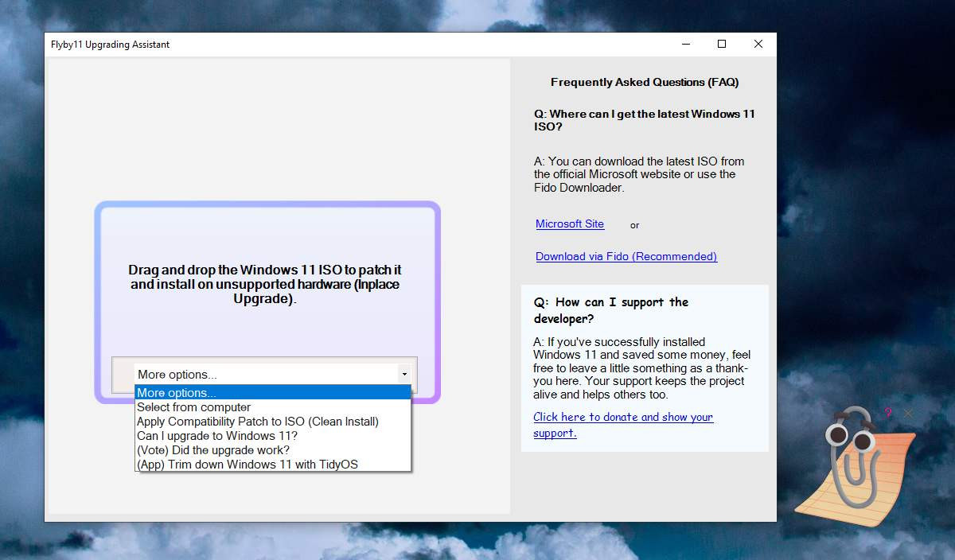Viewport: 955px width, 560px height.
Task: Follow 'Download via Fido (Recommended)' link
Action: click(626, 256)
